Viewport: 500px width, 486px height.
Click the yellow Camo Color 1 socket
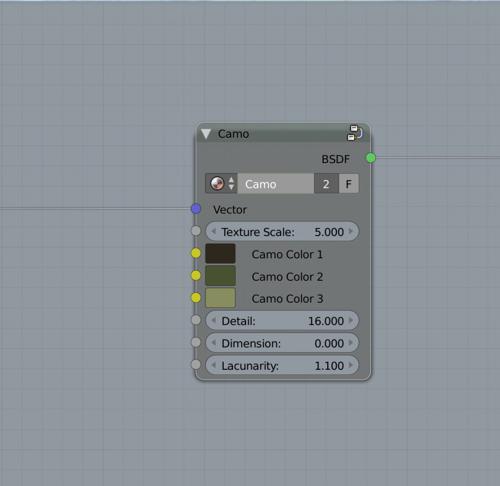click(196, 253)
